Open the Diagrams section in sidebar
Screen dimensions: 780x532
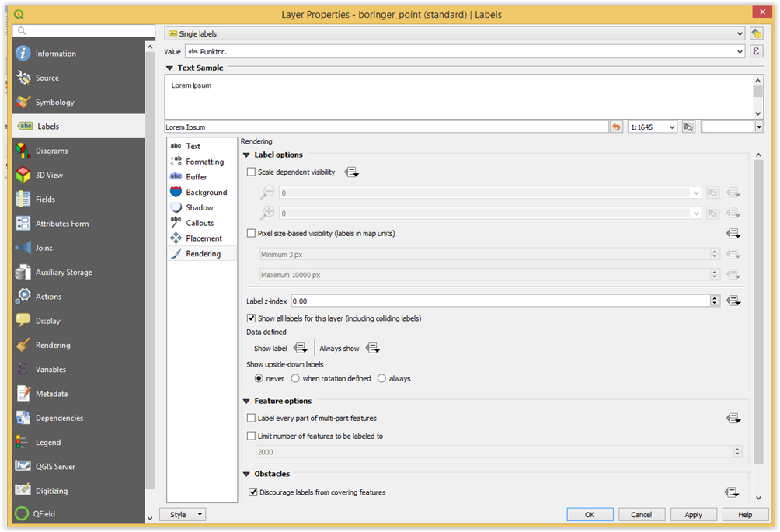click(78, 151)
